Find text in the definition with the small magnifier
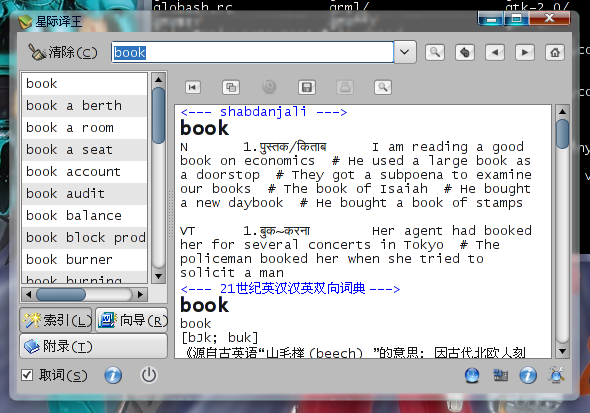 click(383, 87)
